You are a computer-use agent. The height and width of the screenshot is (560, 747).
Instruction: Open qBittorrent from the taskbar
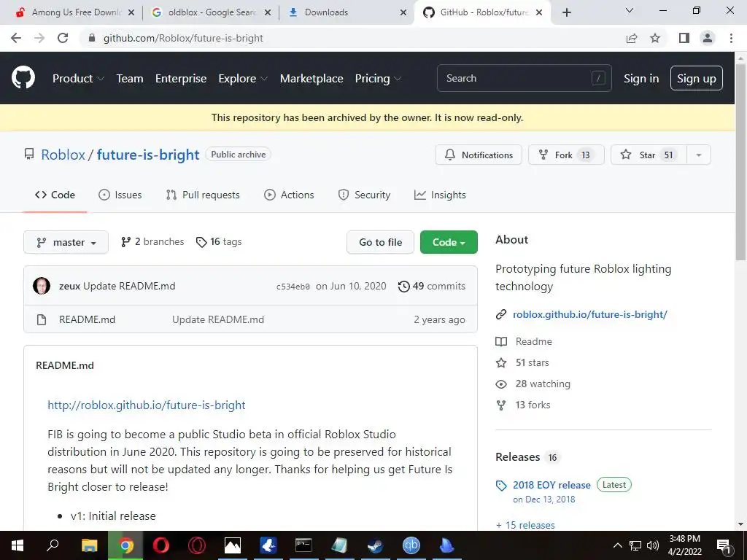pos(411,545)
